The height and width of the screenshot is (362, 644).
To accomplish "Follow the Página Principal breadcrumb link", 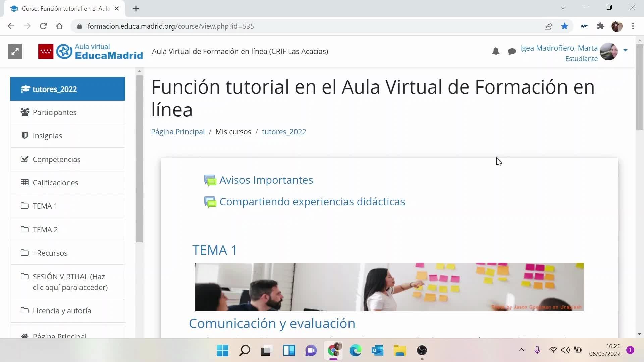I will [x=178, y=132].
